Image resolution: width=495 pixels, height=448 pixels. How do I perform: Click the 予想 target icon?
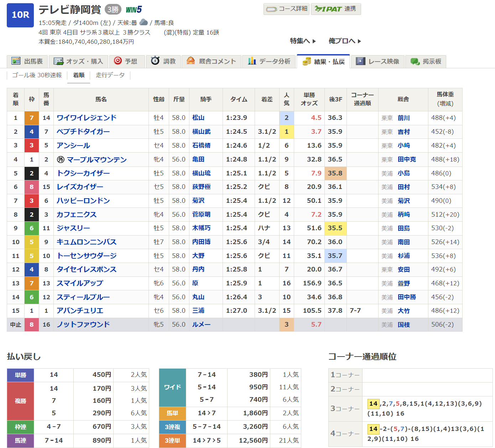tap(118, 61)
